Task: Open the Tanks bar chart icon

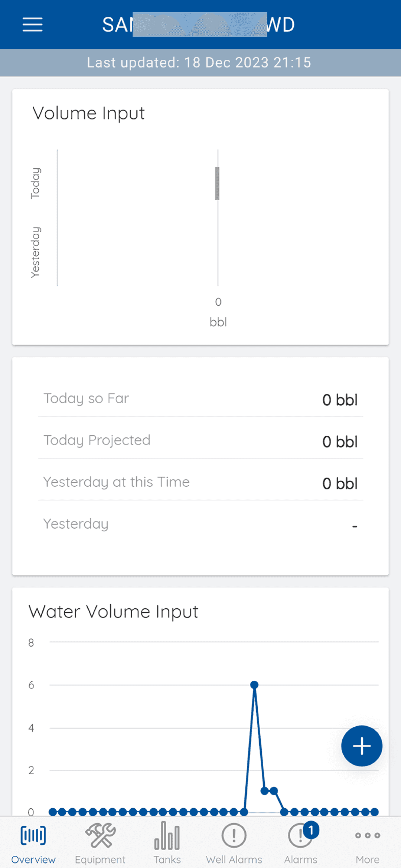Action: tap(167, 835)
